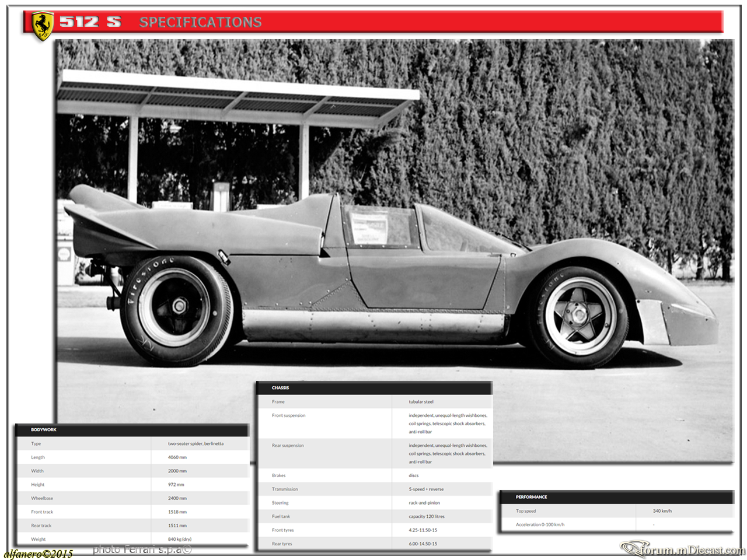The width and height of the screenshot is (747, 560).
Task: Click the "1518 mm" front track value
Action: 177,512
